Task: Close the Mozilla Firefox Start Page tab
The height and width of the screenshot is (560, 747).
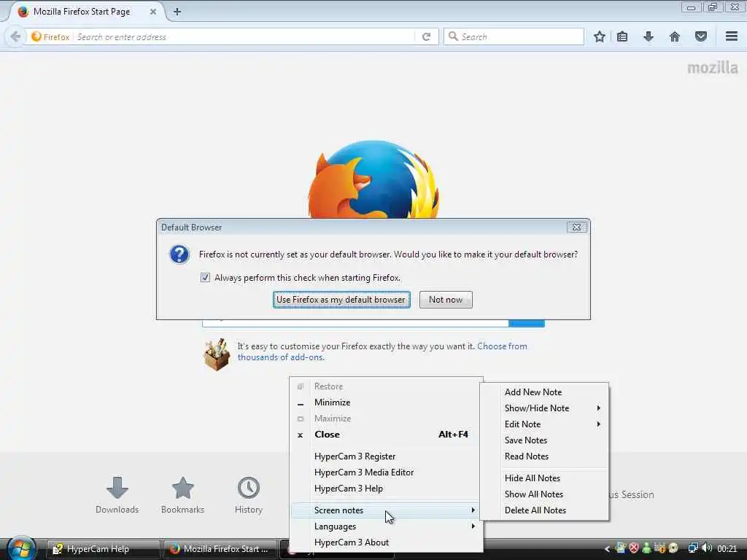Action: [x=153, y=12]
